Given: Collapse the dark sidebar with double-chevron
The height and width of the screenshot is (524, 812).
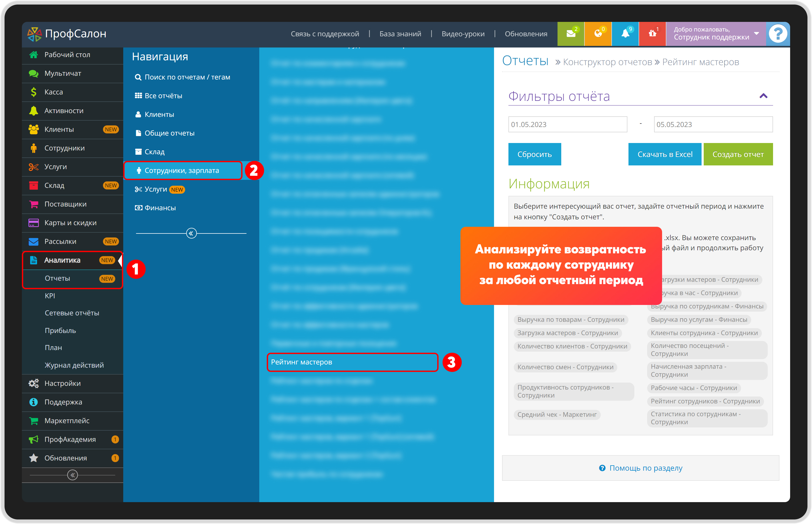Looking at the screenshot, I should coord(73,475).
